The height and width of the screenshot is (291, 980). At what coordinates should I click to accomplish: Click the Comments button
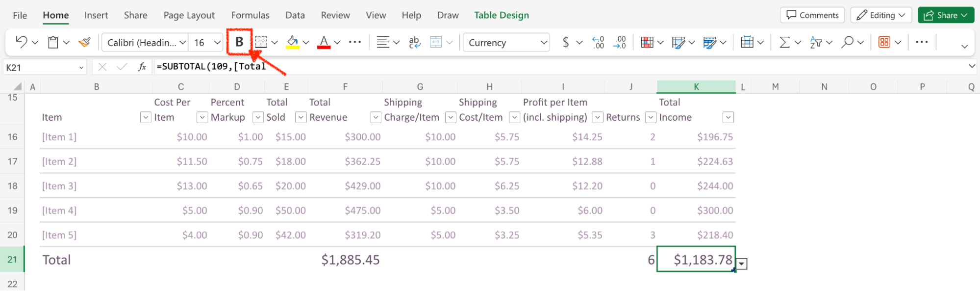pyautogui.click(x=812, y=15)
